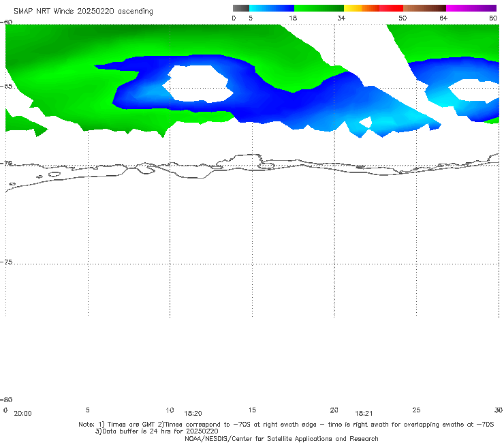Viewport: 504px width, 443px height.
Task: Click the yellow segment of the wind colorbar
Action: pyautogui.click(x=353, y=8)
